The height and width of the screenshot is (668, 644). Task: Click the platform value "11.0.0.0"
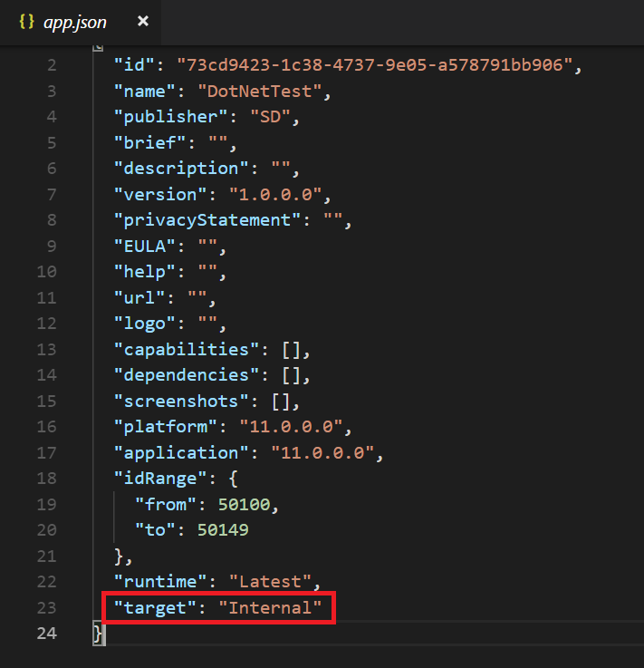point(292,426)
